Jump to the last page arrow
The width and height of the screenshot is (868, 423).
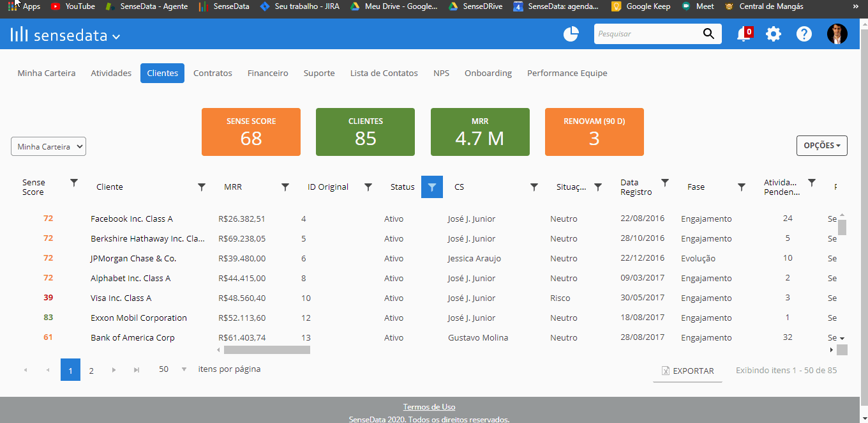(136, 370)
